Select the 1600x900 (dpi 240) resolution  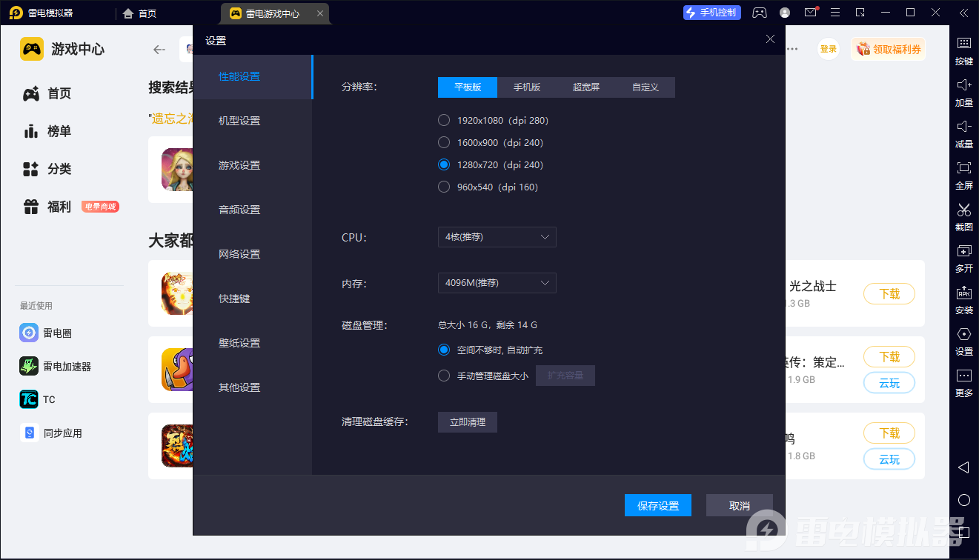tap(444, 142)
